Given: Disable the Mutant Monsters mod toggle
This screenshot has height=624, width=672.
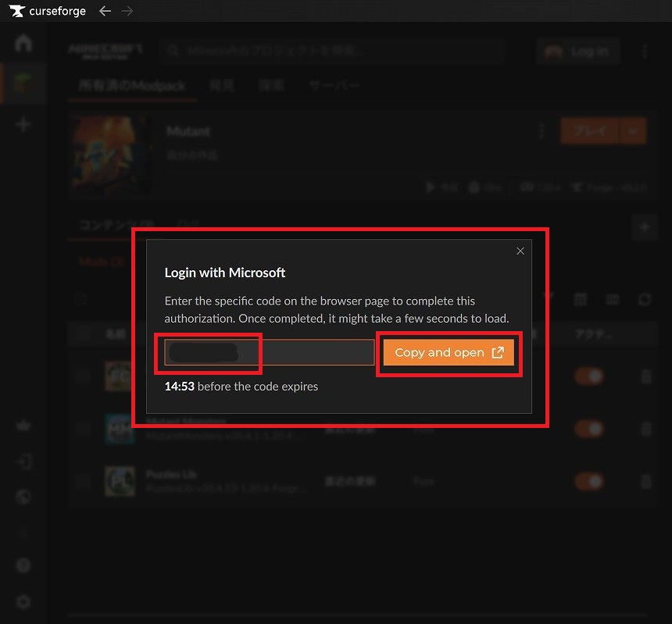Looking at the screenshot, I should [588, 429].
